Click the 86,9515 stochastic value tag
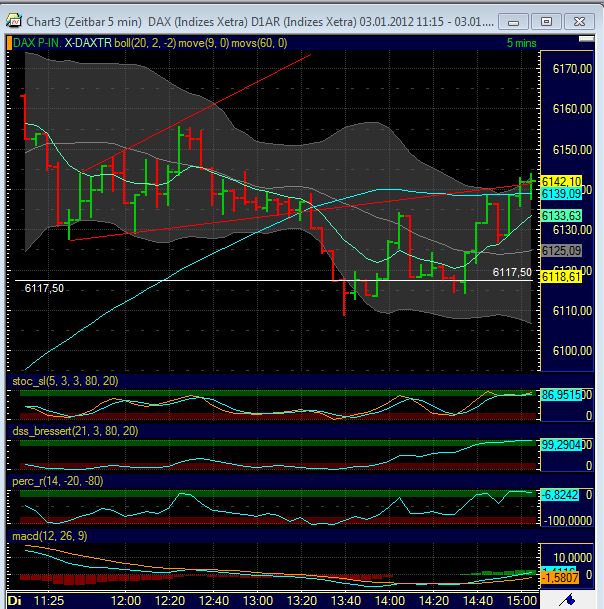The width and height of the screenshot is (604, 609). point(561,395)
